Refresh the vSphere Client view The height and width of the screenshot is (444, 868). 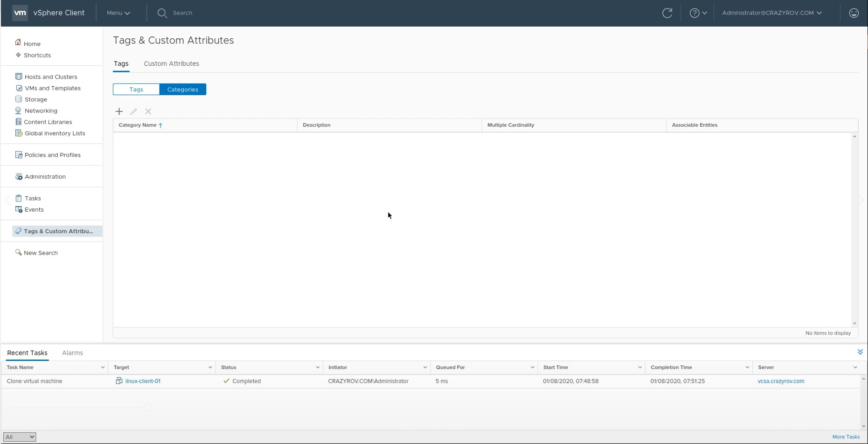[x=667, y=13]
